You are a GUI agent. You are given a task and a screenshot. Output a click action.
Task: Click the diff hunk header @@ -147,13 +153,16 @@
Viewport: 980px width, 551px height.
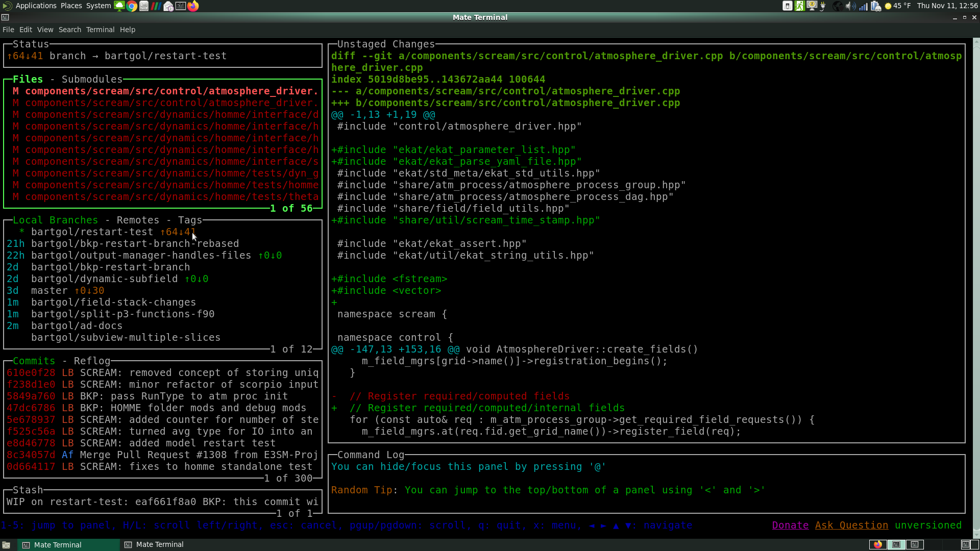point(395,349)
